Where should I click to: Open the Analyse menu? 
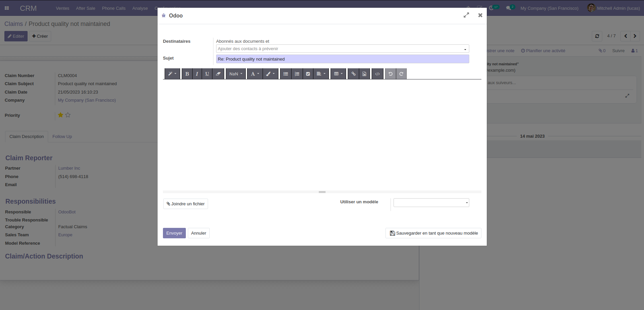pyautogui.click(x=140, y=8)
